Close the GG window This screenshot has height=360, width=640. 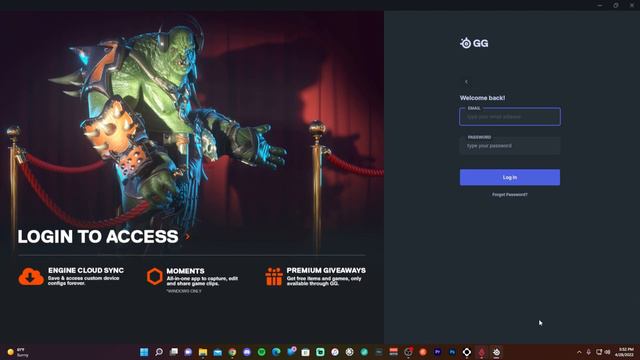click(x=631, y=5)
